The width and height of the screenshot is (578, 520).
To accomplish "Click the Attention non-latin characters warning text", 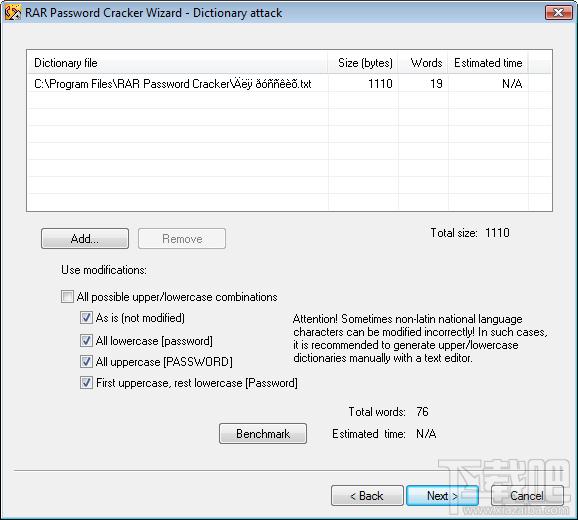I will coord(420,338).
